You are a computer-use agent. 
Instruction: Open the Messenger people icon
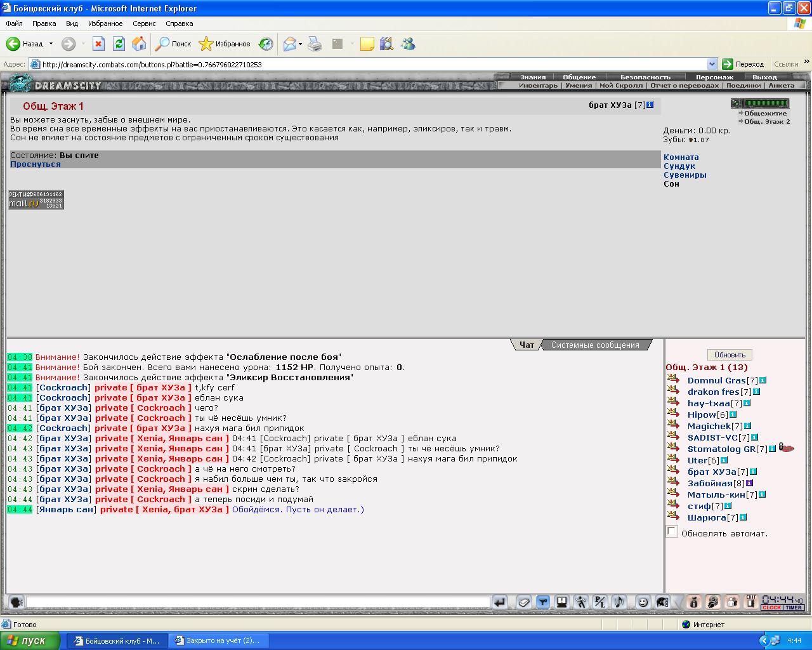(408, 44)
